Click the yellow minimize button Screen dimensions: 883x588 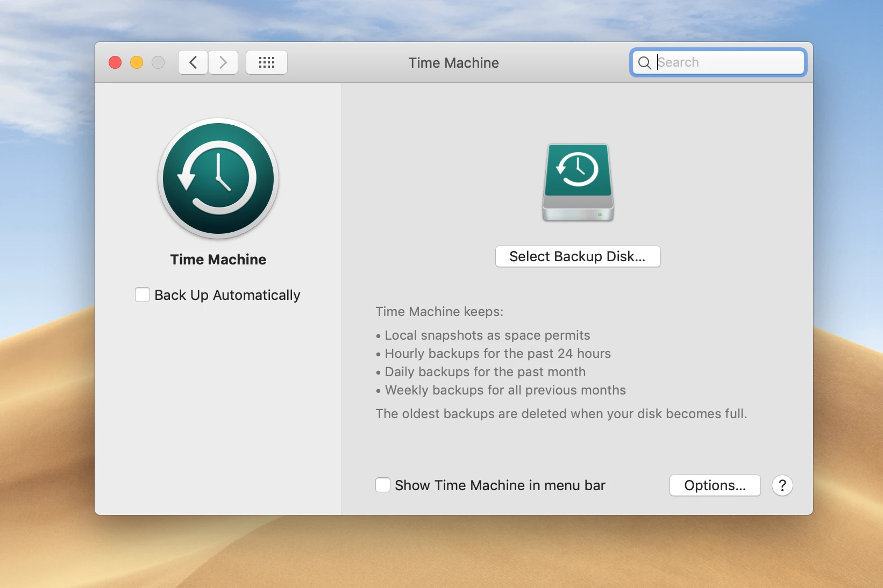pyautogui.click(x=136, y=62)
